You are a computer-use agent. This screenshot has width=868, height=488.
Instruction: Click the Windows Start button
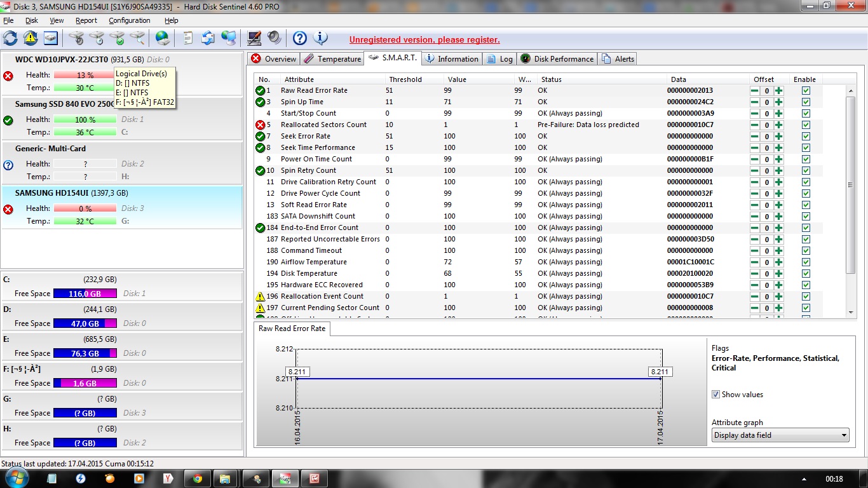click(18, 478)
